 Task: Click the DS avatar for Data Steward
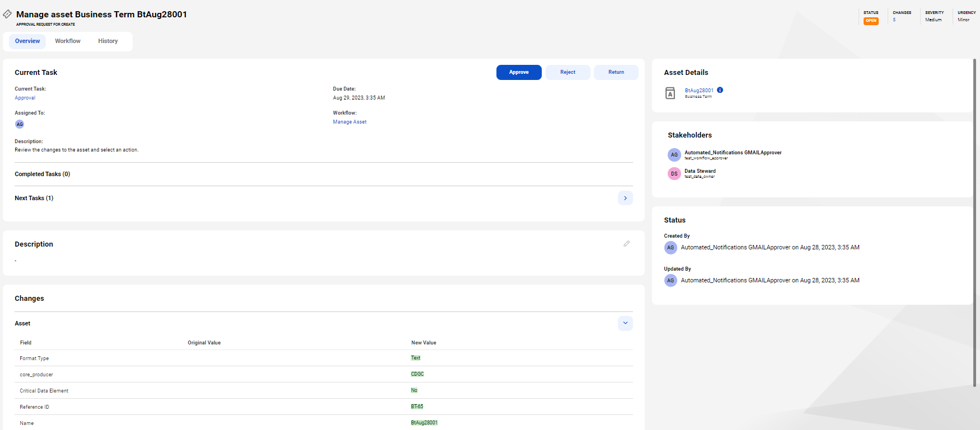[674, 174]
